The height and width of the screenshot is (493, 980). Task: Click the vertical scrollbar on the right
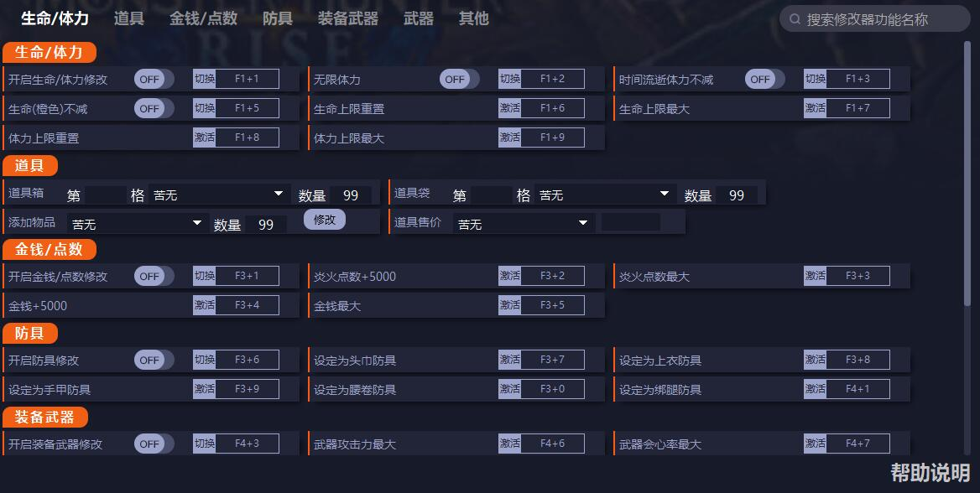click(x=967, y=168)
